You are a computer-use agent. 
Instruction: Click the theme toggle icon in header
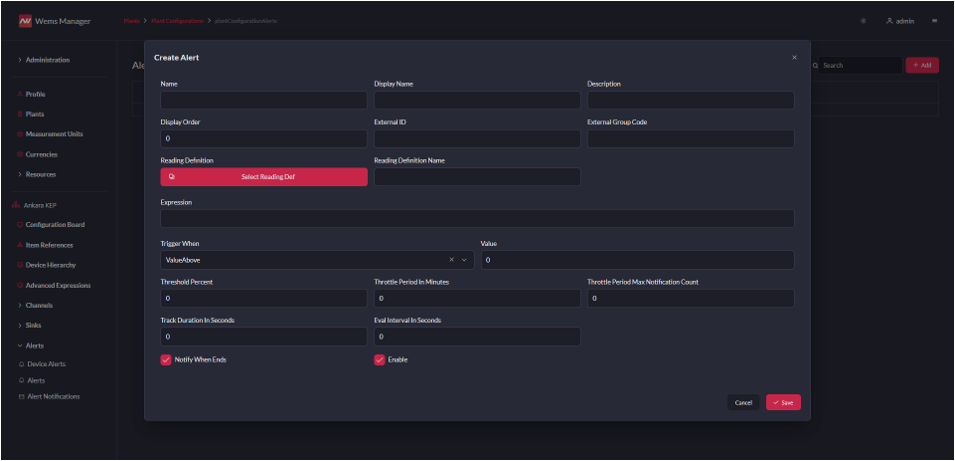863,21
